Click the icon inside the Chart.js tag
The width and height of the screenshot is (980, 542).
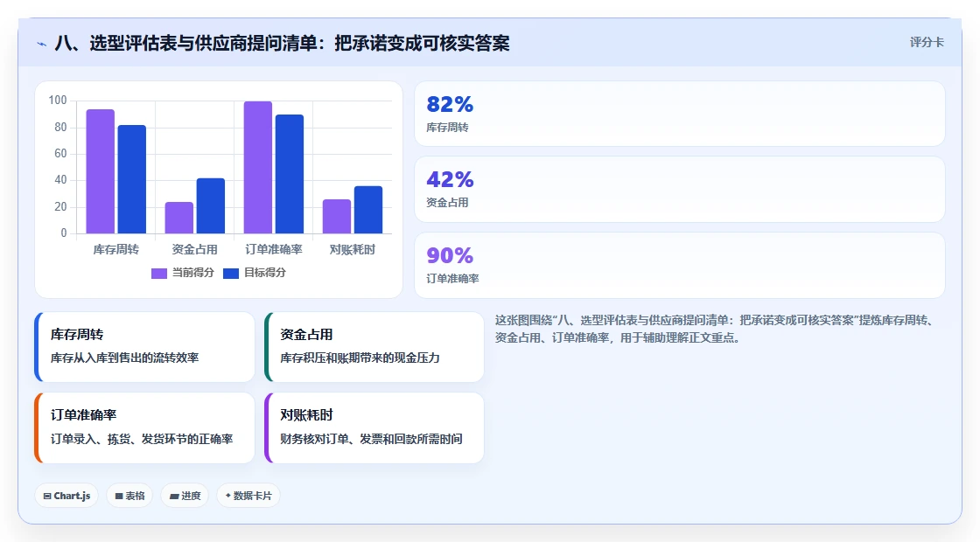tap(47, 496)
